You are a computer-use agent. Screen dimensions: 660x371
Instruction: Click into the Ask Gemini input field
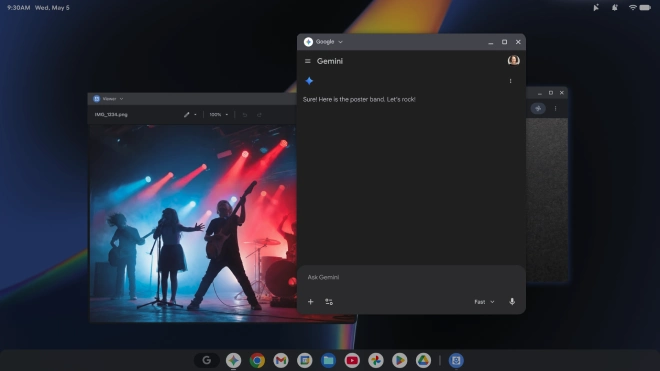tap(411, 277)
